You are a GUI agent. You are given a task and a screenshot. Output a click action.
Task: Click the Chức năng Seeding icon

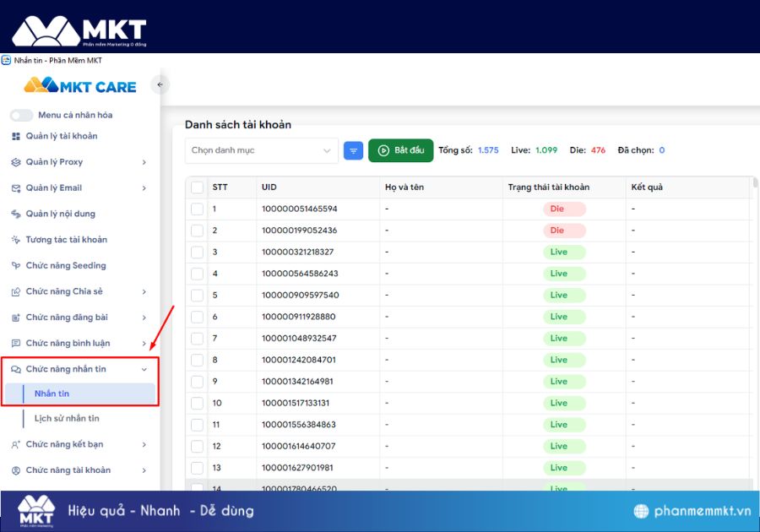[x=16, y=266]
